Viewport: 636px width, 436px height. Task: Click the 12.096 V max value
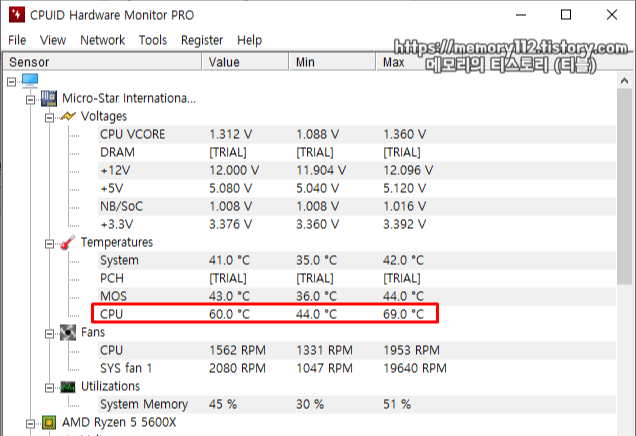pos(408,170)
